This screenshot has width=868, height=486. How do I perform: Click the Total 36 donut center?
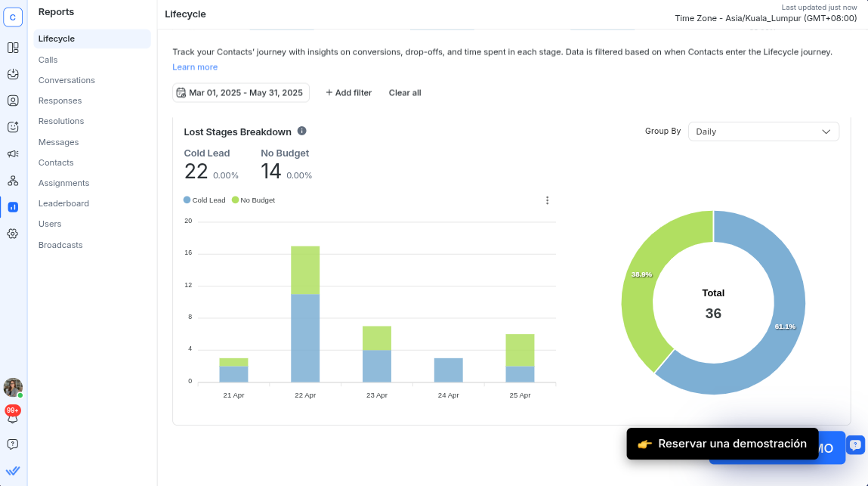pyautogui.click(x=713, y=304)
